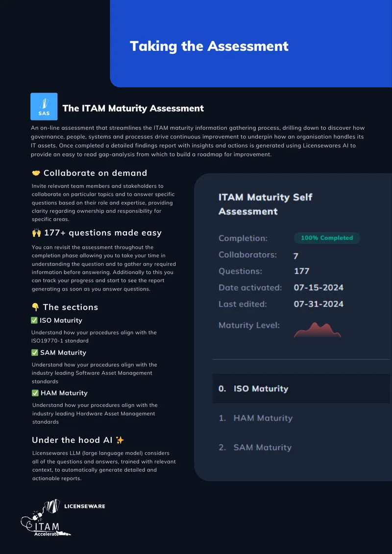This screenshot has width=392, height=554.
Task: Click the blue SAS logo icon
Action: pos(44,106)
